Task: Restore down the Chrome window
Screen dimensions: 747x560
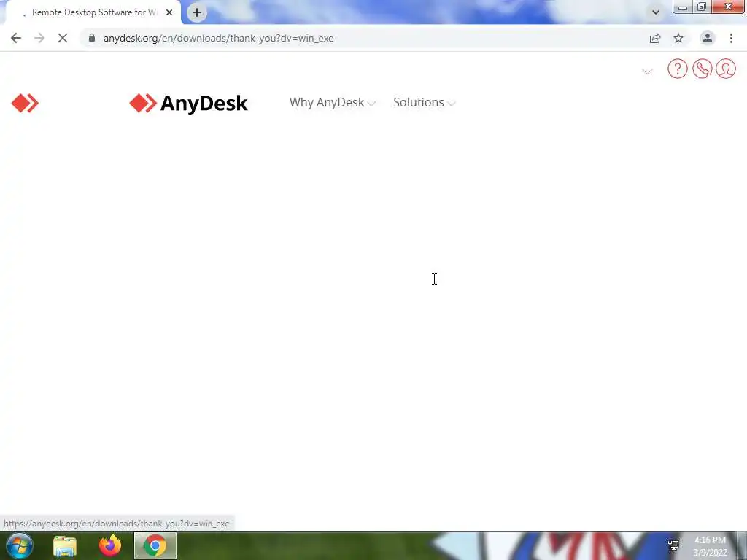Action: [x=702, y=7]
